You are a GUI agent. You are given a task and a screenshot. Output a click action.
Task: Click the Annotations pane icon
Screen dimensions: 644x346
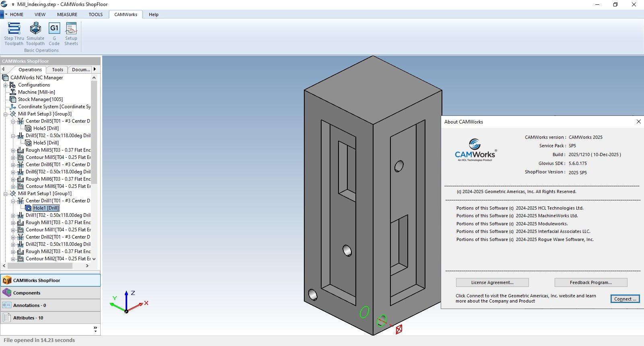point(7,305)
